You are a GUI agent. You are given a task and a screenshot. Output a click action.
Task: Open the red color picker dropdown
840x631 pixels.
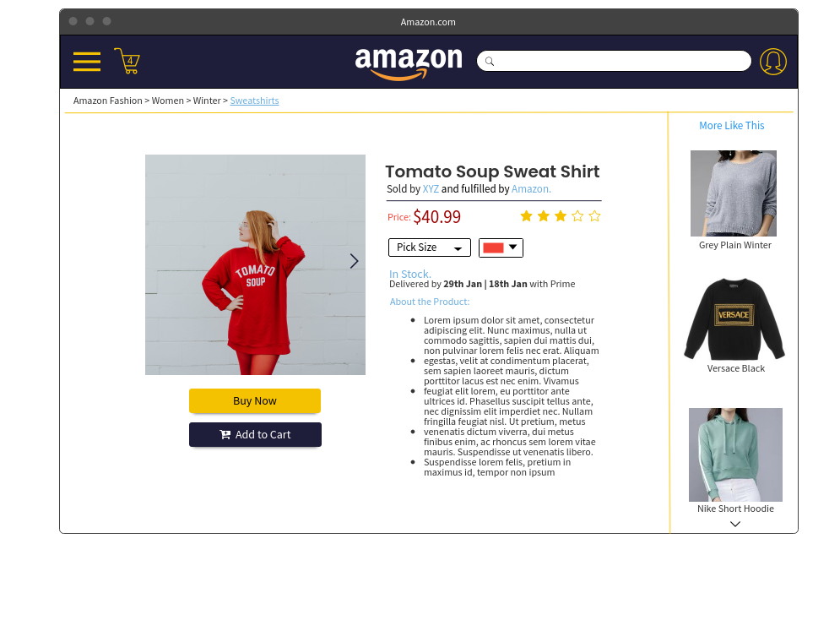(501, 248)
